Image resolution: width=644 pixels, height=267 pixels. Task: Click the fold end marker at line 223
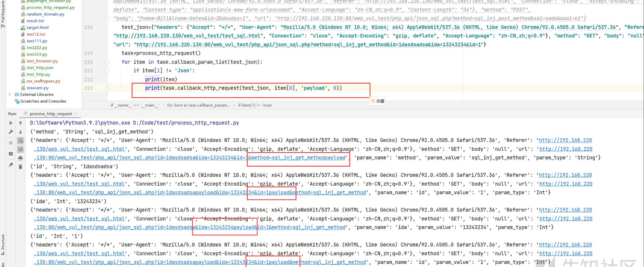107,88
